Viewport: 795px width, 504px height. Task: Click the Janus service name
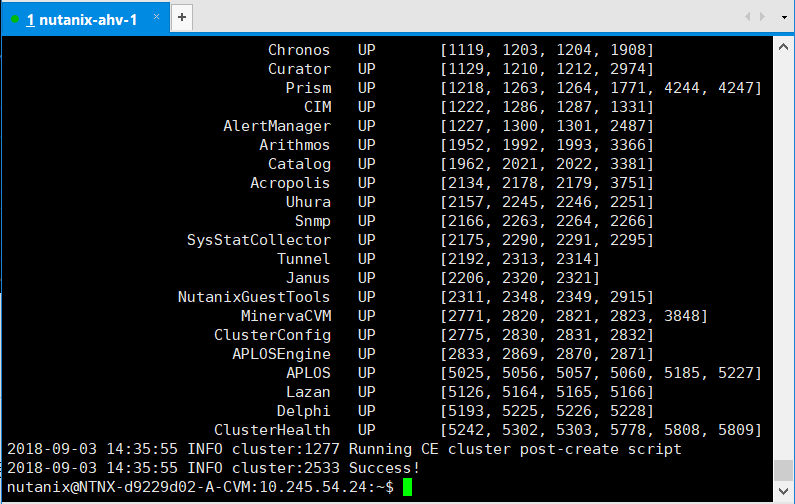(308, 278)
